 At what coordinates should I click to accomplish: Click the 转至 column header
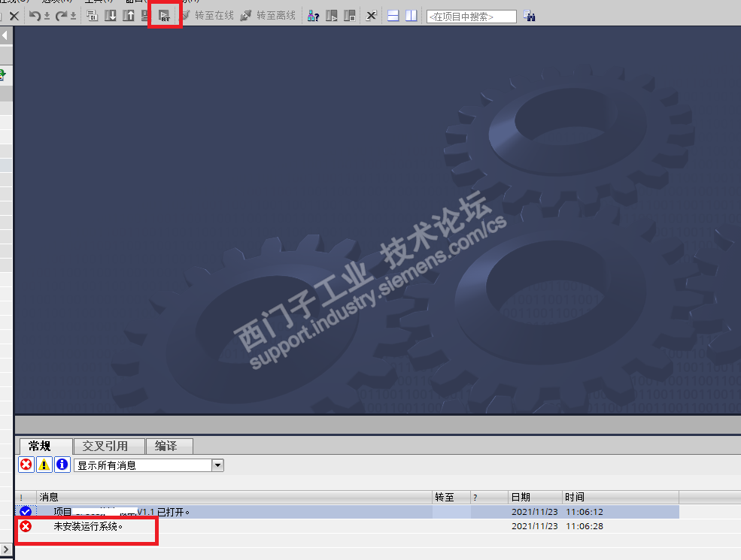(451, 497)
